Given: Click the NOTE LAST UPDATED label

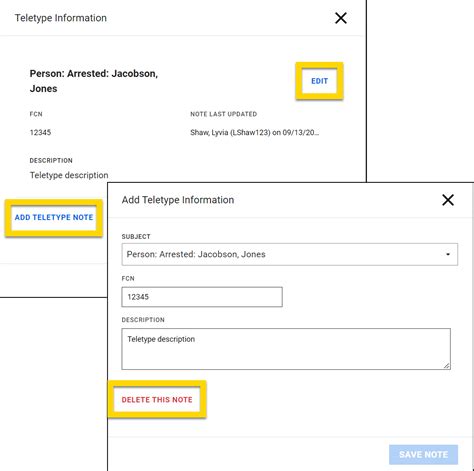Looking at the screenshot, I should (223, 114).
